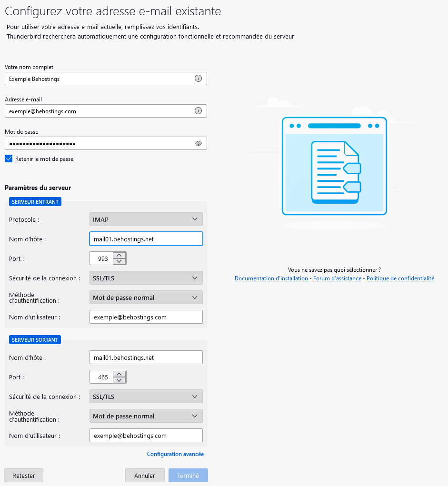Click the 'SERVEUR ENTRANT' label
448x486 pixels.
35,202
